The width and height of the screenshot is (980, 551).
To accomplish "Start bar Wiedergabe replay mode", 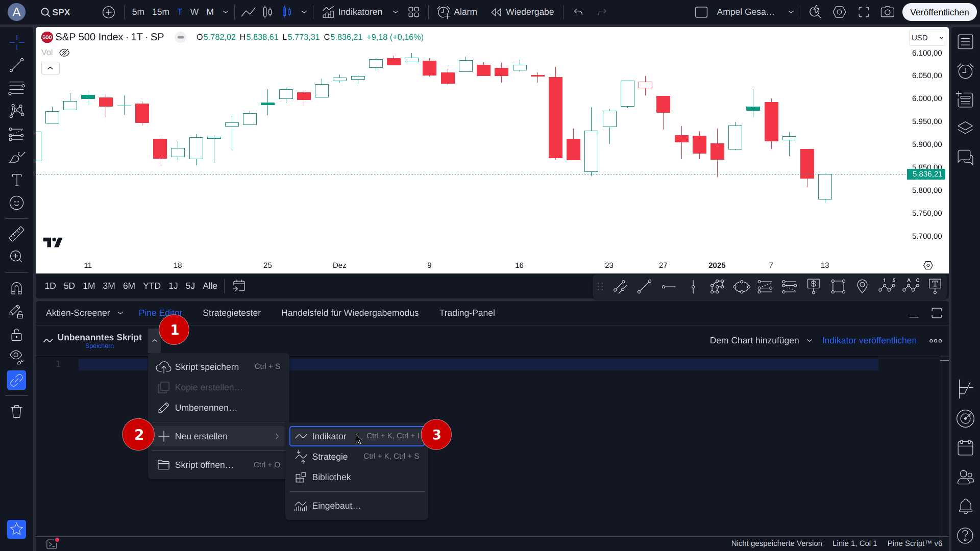I will click(x=522, y=12).
